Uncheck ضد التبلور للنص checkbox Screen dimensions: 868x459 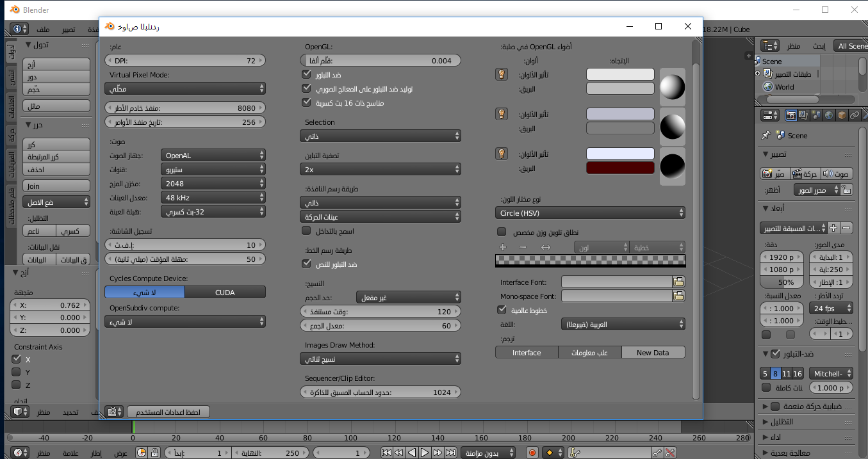click(x=306, y=264)
